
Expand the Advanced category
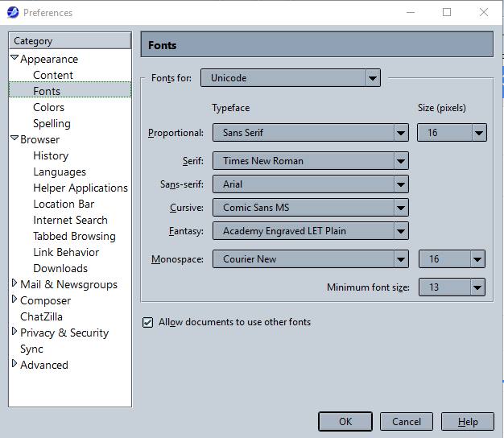tap(14, 365)
